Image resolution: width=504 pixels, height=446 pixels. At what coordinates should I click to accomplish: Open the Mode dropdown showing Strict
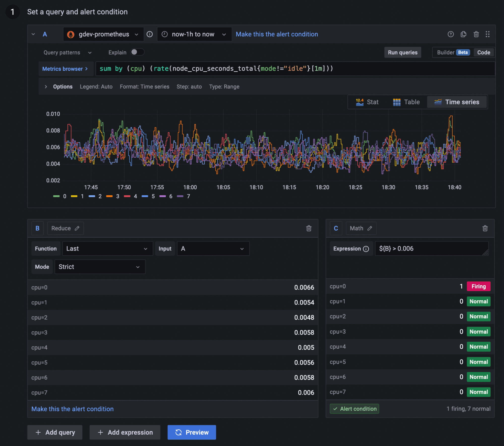[x=100, y=267]
